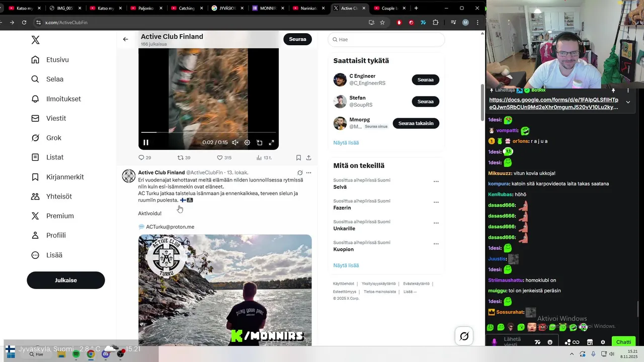The image size is (644, 362).
Task: Follow Stefan @SoupRS account
Action: point(425,102)
